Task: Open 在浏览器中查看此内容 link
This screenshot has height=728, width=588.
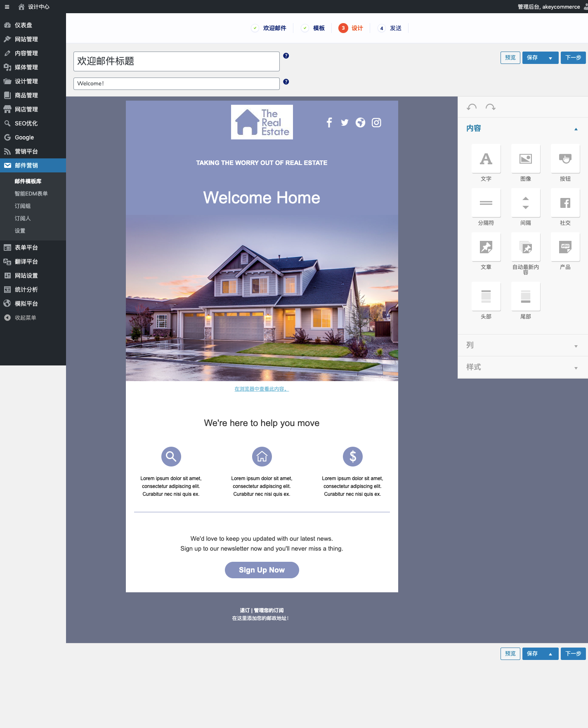Action: point(262,389)
